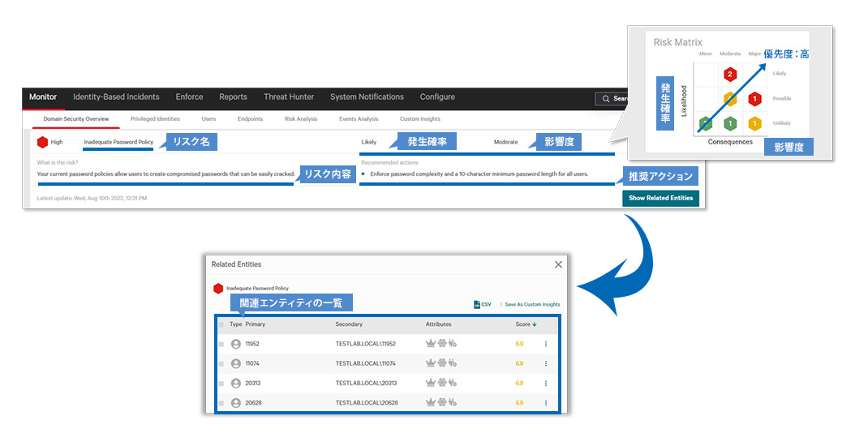Viewport: 868px width, 446px height.
Task: Open the three-dot menu for entity 20628
Action: click(546, 403)
